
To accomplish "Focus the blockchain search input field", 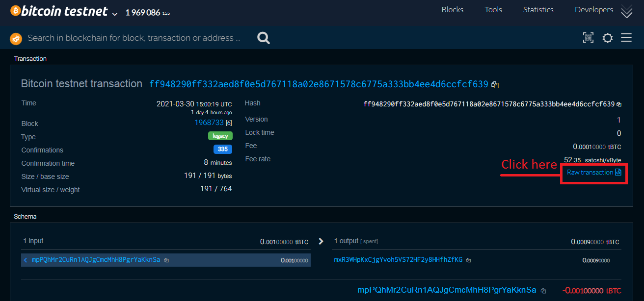I will pyautogui.click(x=134, y=38).
